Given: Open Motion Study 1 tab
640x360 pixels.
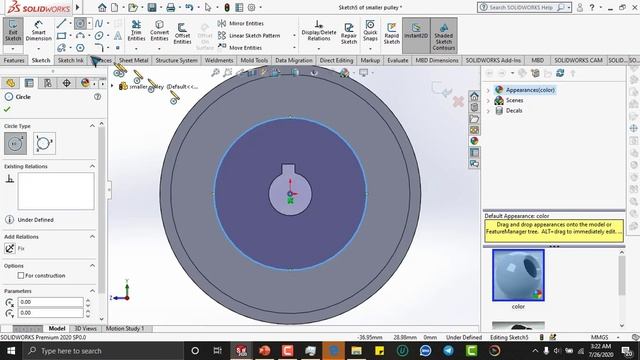Looking at the screenshot, I should pyautogui.click(x=125, y=328).
